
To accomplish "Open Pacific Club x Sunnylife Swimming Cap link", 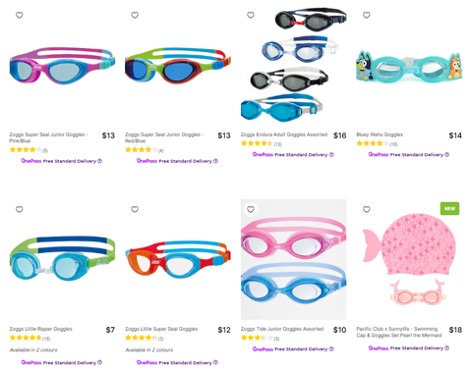I will pos(399,332).
